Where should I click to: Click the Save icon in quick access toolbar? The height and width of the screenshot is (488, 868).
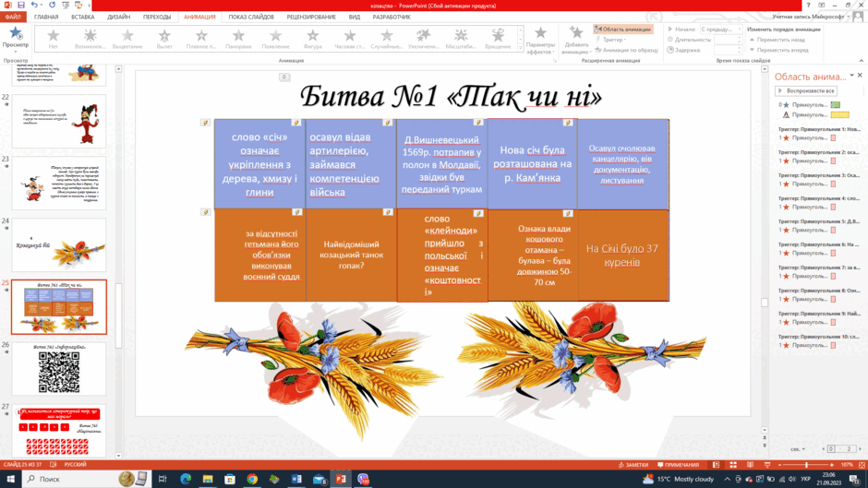[x=21, y=5]
